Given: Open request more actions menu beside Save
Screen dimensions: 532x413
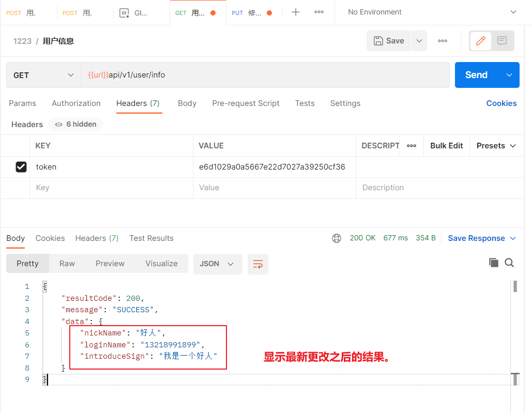Looking at the screenshot, I should coord(443,41).
